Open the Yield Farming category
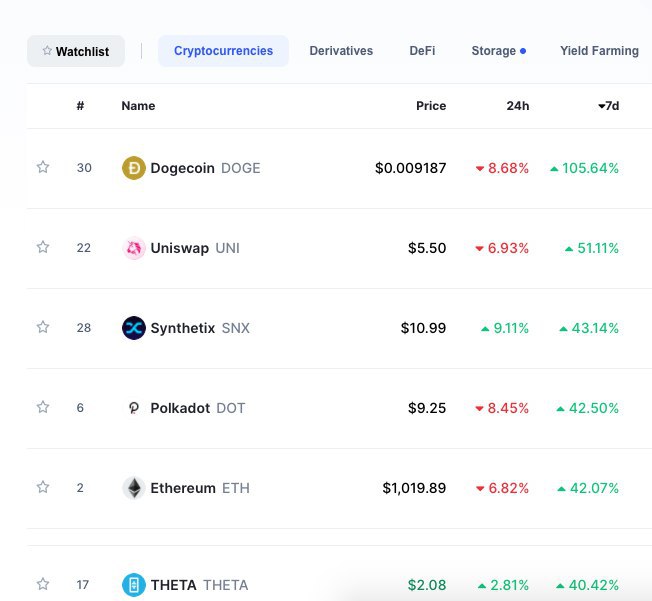The image size is (652, 601). coord(599,51)
